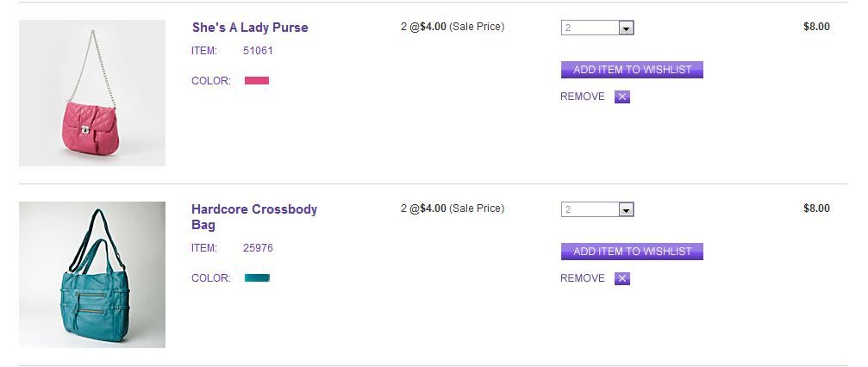This screenshot has width=868, height=367.
Task: Click item number 25976
Action: [x=258, y=248]
